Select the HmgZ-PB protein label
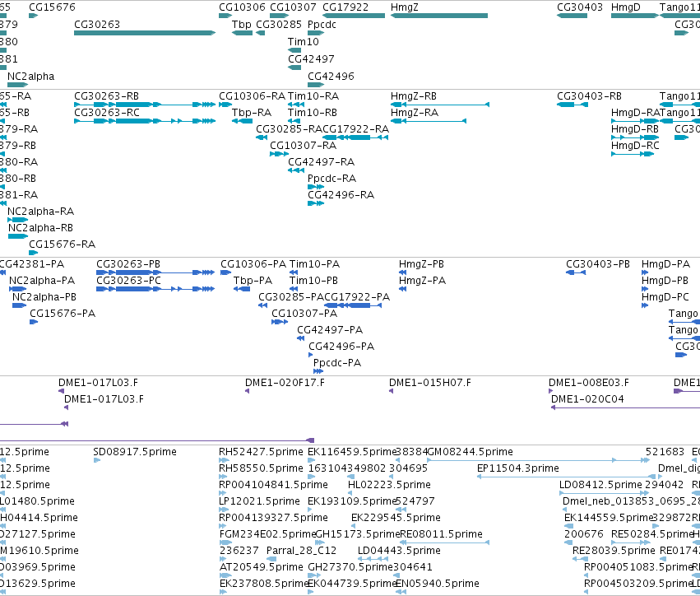The height and width of the screenshot is (596, 700). pyautogui.click(x=421, y=264)
